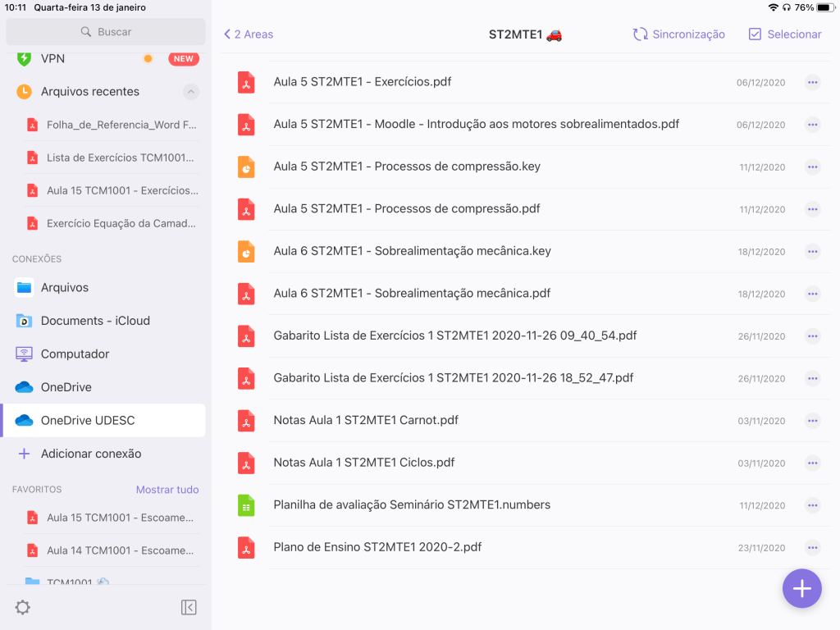Tap the purple plus add button
The width and height of the screenshot is (840, 630).
click(x=801, y=588)
